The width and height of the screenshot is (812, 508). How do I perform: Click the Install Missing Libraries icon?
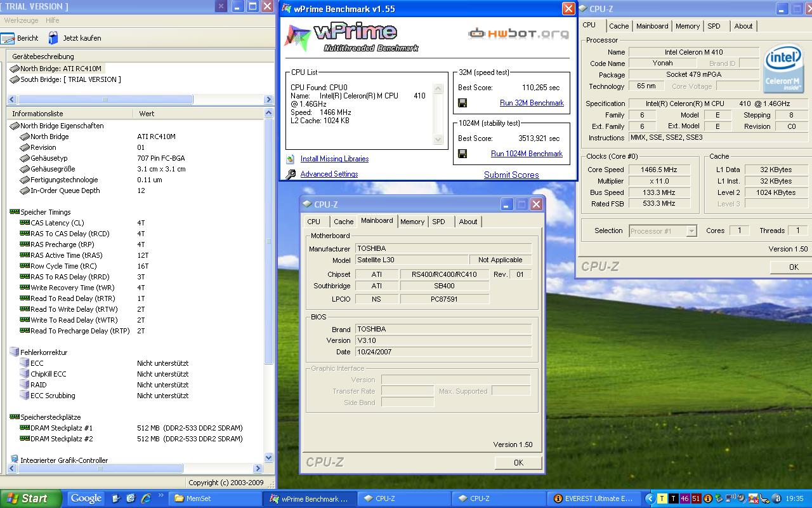[x=291, y=159]
